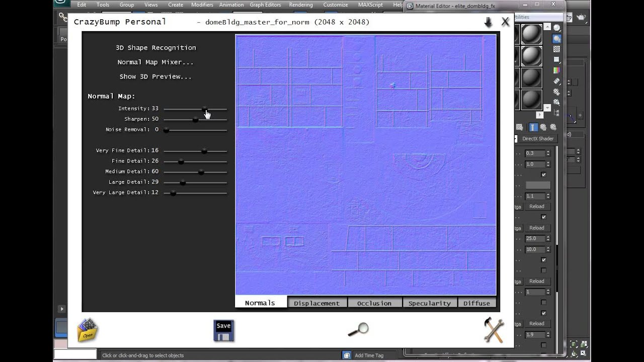Click the down arrow icon beside the CrazyBump close X
This screenshot has width=644, height=362.
tap(488, 22)
